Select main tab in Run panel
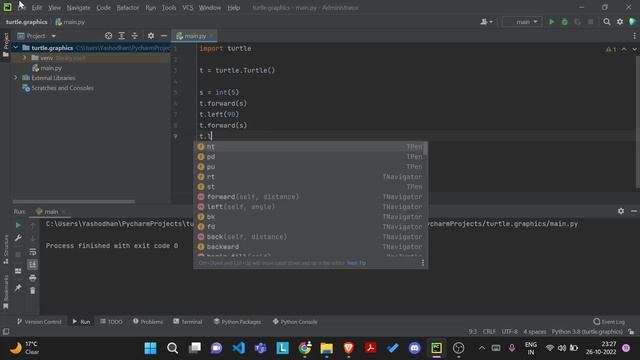This screenshot has height=360, width=640. [x=51, y=211]
